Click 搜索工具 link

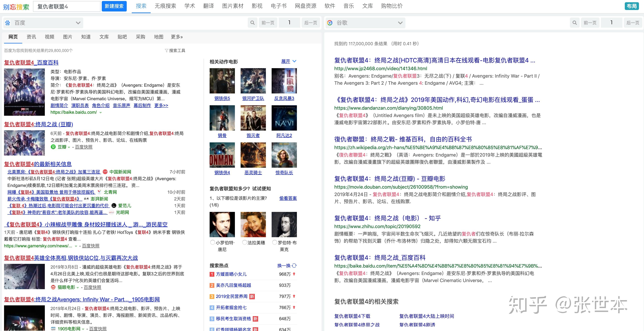(x=177, y=51)
